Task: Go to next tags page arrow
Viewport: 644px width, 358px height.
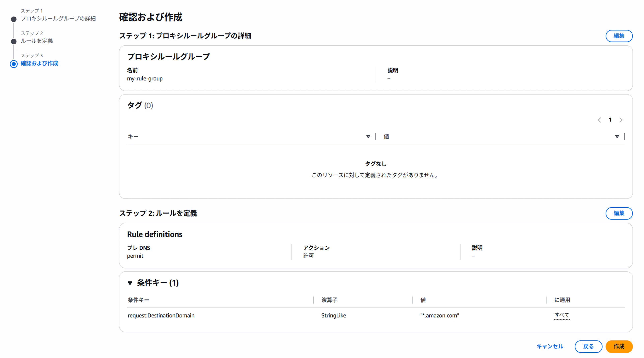Action: coord(621,120)
